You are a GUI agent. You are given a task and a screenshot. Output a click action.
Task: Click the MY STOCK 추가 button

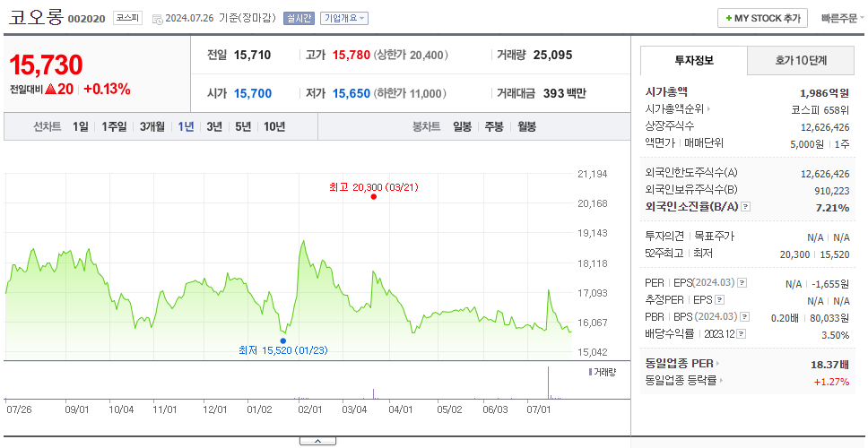click(763, 18)
